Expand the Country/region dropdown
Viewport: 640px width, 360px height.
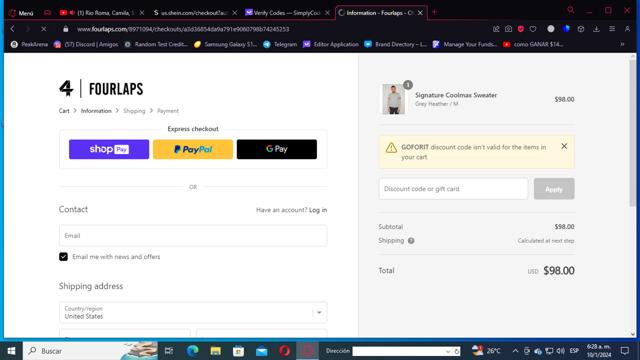[x=193, y=313]
